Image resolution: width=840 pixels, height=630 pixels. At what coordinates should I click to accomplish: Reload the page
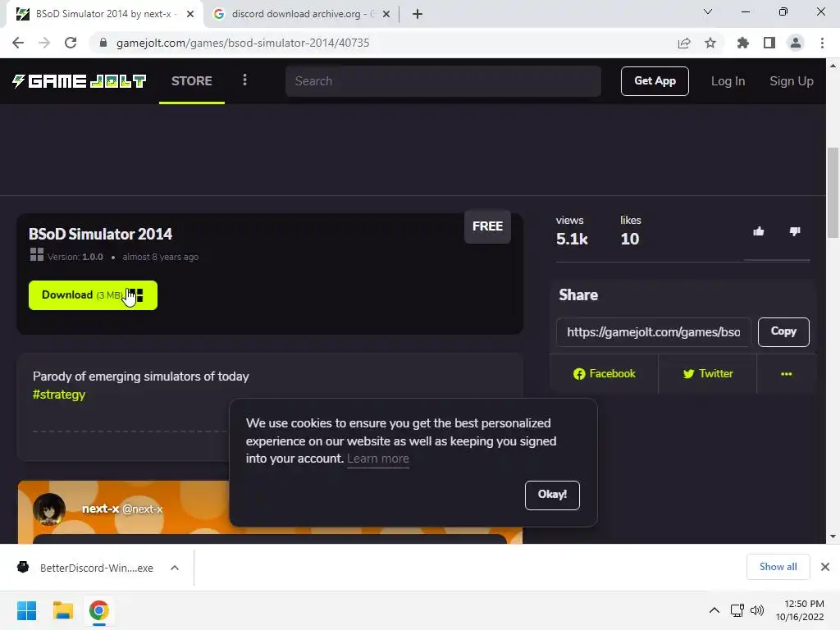point(71,43)
